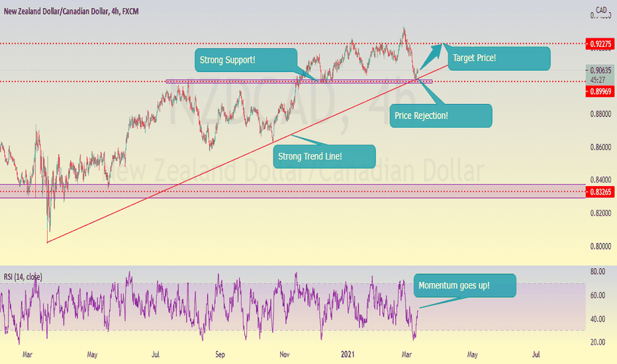
Task: Click the RSI 20.00 axis value
Action: point(598,342)
